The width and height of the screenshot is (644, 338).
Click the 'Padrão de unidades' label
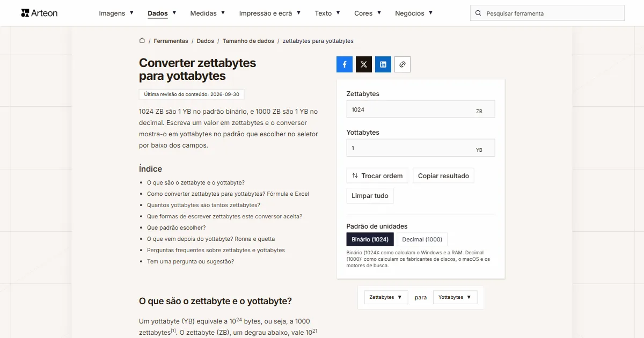coord(377,226)
